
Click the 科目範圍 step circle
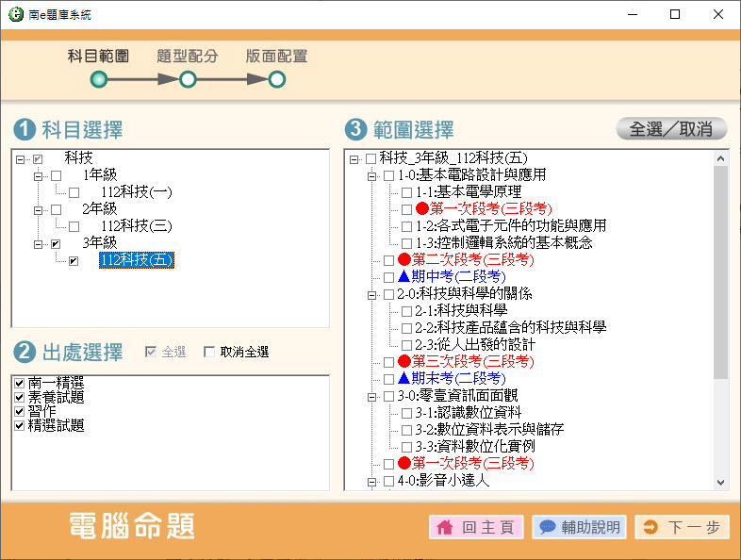pos(99,80)
